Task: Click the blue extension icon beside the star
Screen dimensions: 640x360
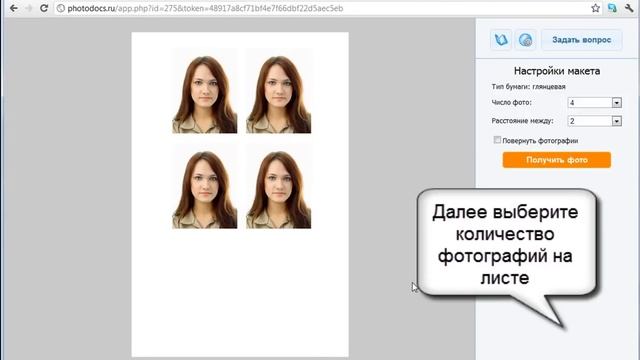Action: point(612,8)
